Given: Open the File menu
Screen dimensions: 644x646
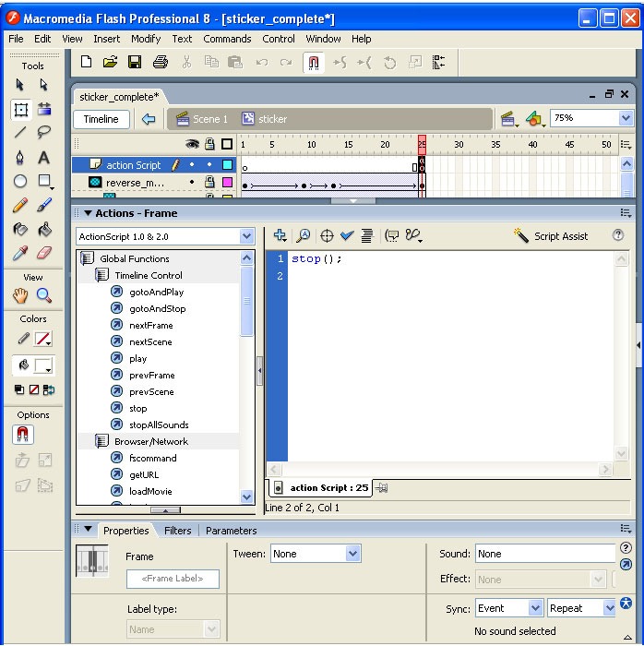Looking at the screenshot, I should [x=16, y=39].
